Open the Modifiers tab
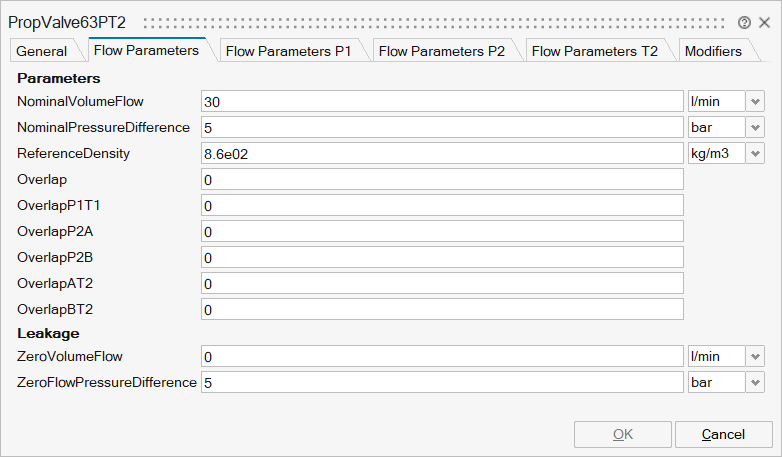The image size is (782, 457). coord(712,51)
